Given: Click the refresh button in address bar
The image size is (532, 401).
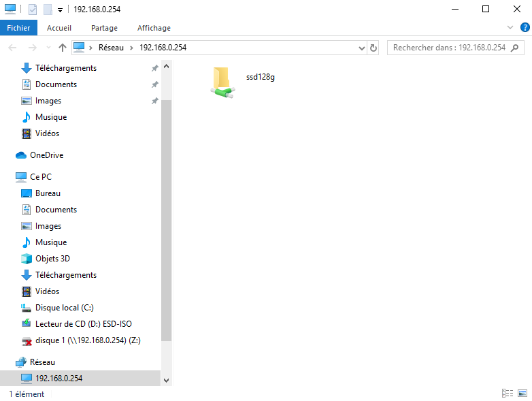Looking at the screenshot, I should click(373, 48).
